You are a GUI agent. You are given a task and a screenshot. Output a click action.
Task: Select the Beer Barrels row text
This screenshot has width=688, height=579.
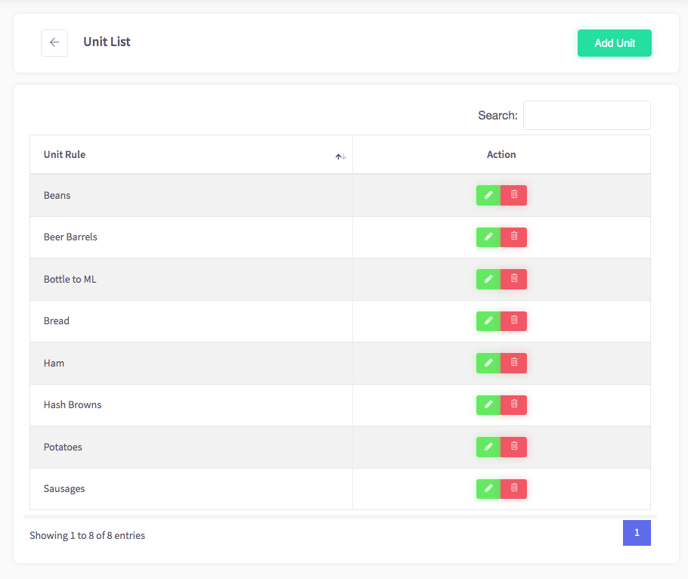coord(70,237)
